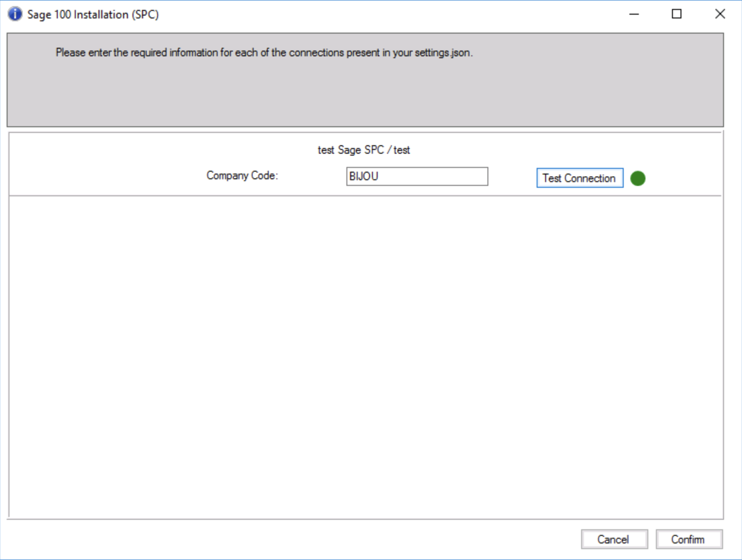Click the blue info icon in title bar

tap(15, 14)
